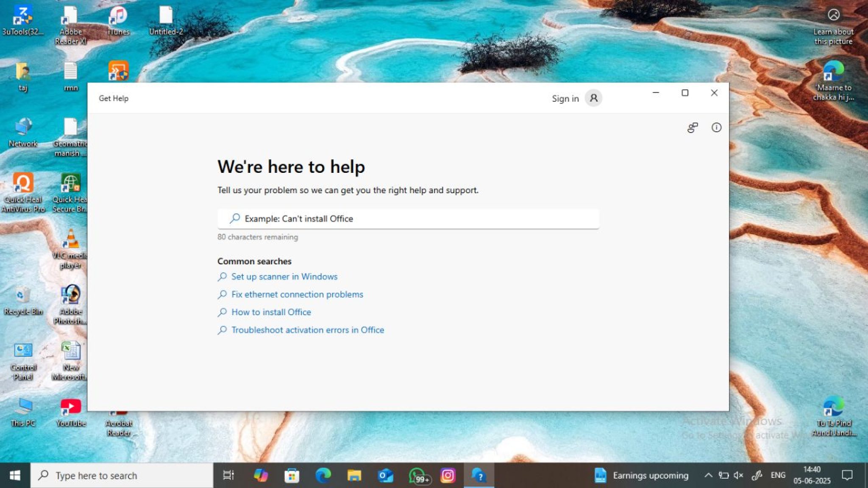Open Task View on the taskbar
Viewport: 868px width, 488px height.
[228, 475]
